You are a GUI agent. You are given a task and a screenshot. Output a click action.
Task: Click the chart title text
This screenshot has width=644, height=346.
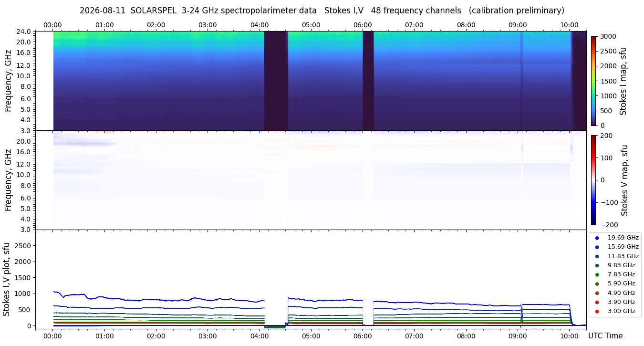322,10
